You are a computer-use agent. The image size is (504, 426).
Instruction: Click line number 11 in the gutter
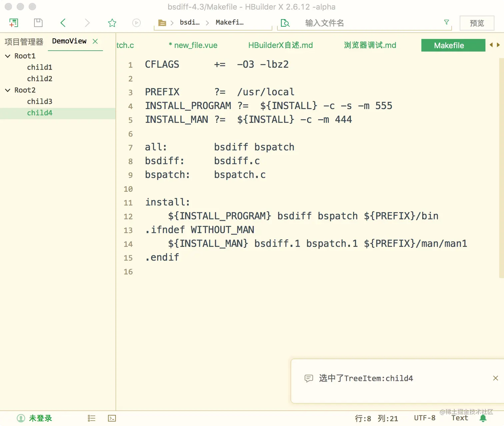[x=128, y=203]
